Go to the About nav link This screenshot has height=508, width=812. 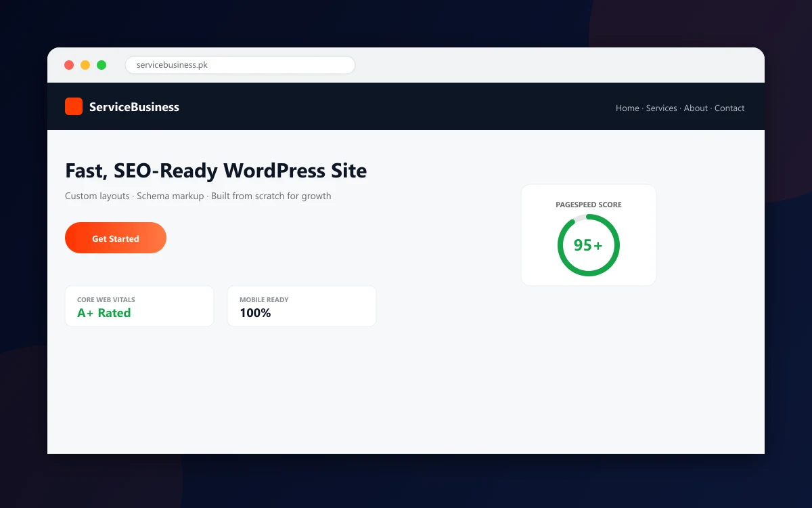pos(696,108)
